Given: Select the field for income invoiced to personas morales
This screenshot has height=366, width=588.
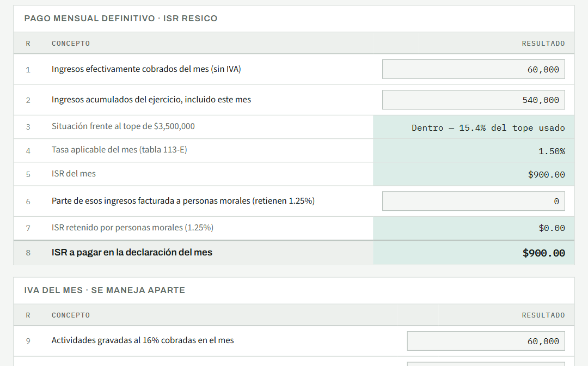Looking at the screenshot, I should [x=473, y=202].
